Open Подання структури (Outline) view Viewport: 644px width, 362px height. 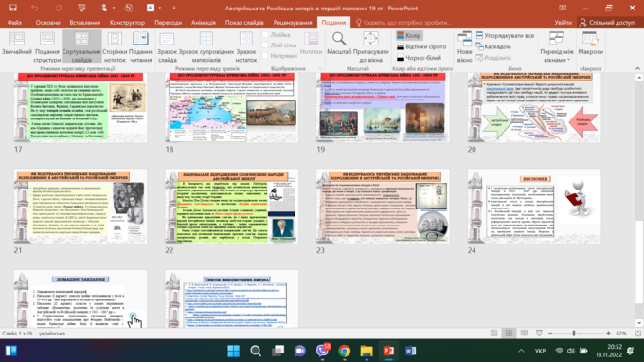[46, 47]
